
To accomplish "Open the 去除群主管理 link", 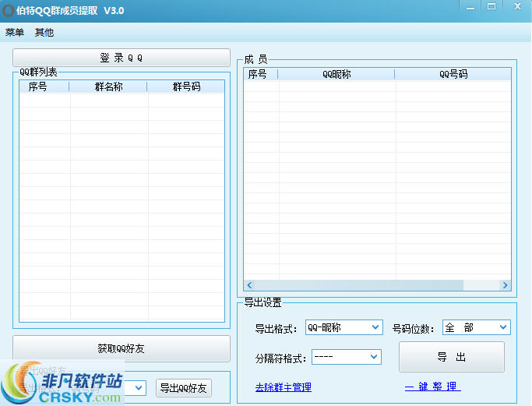I will (284, 387).
